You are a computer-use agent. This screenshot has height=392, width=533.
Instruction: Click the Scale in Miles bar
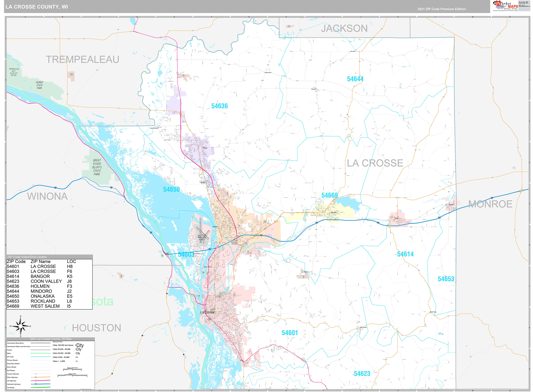(72, 375)
